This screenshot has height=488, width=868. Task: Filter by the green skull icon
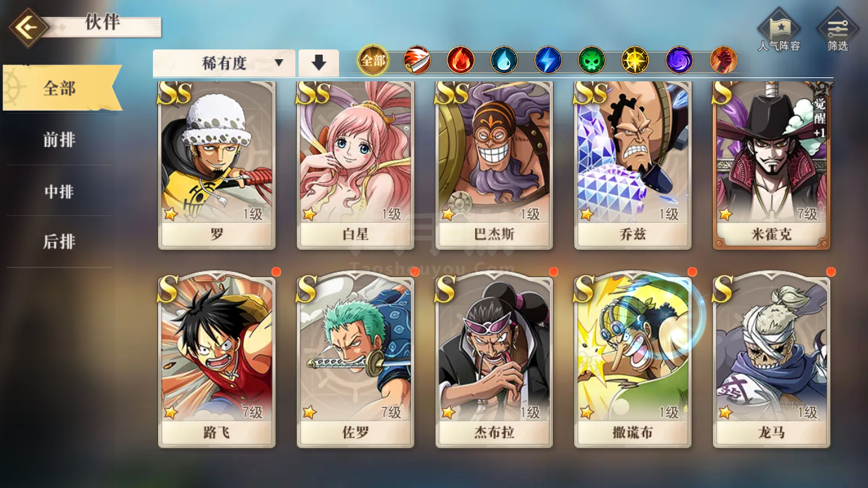click(591, 61)
